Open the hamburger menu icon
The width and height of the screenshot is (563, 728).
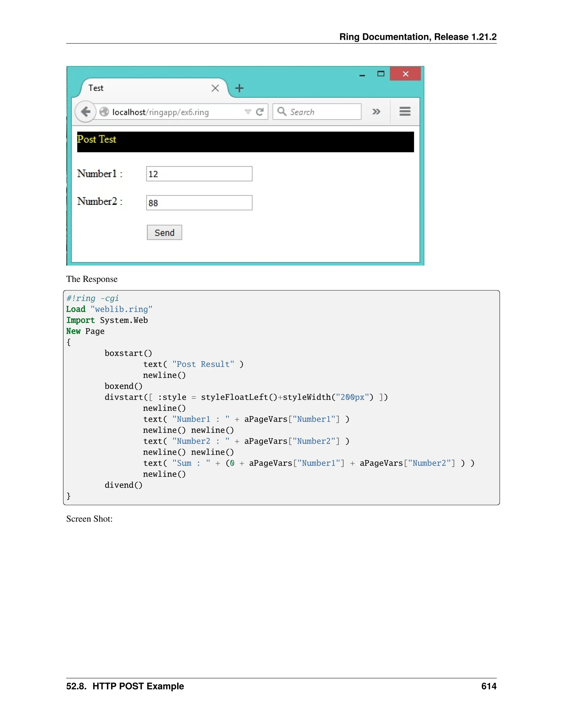[x=405, y=111]
